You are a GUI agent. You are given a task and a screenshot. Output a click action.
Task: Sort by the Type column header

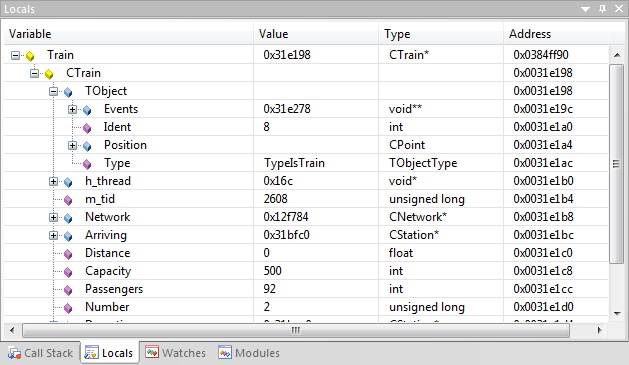[x=441, y=34]
